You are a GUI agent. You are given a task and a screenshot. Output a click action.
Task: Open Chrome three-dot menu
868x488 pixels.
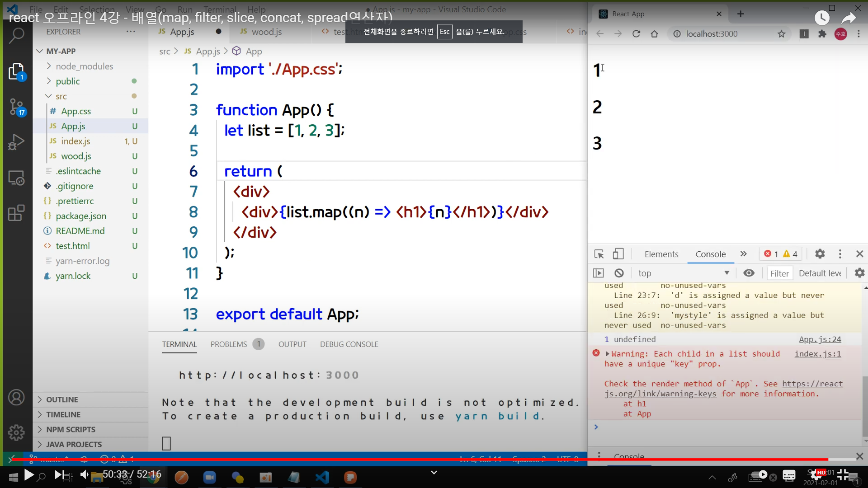[x=859, y=34]
